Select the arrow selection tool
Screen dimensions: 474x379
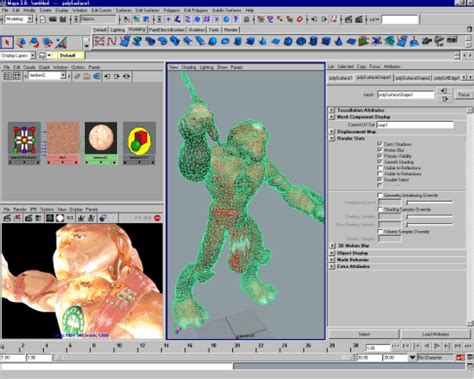click(x=7, y=42)
